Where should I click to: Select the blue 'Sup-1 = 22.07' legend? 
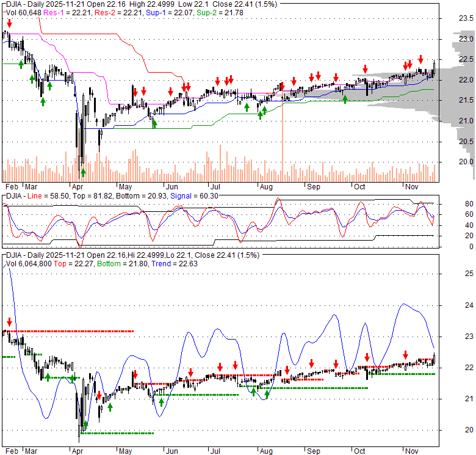(170, 13)
